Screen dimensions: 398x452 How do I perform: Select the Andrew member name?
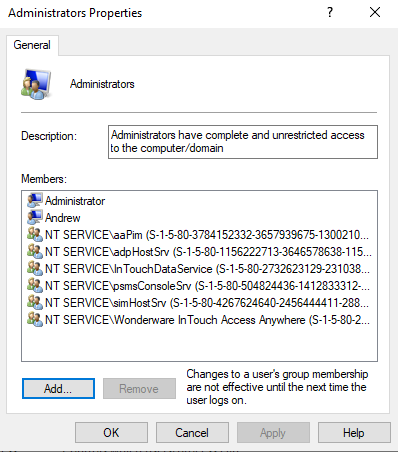point(63,218)
